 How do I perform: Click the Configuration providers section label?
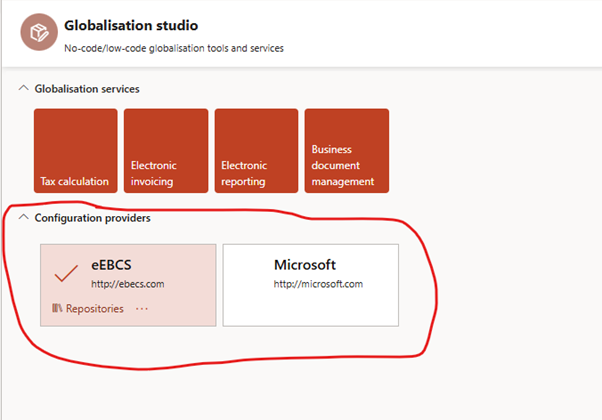point(93,218)
